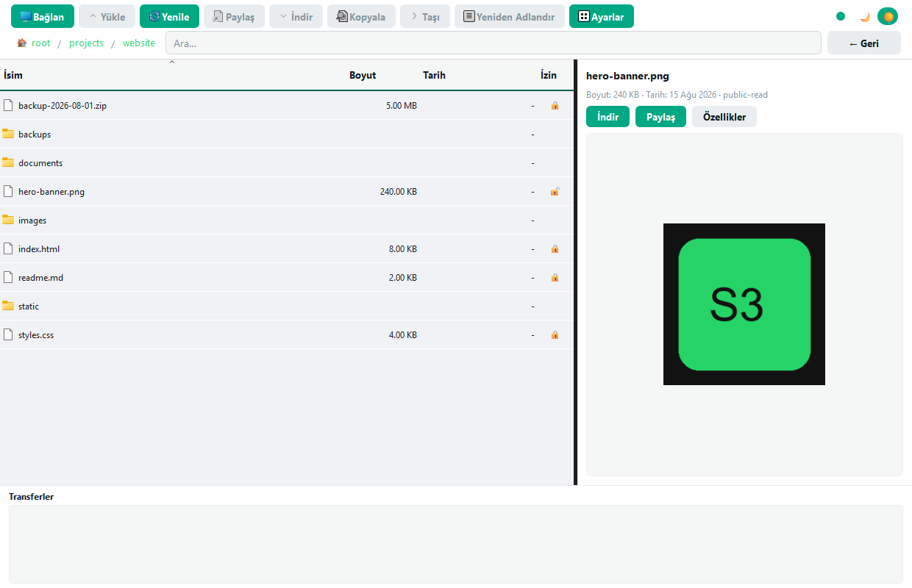The width and height of the screenshot is (912, 588).
Task: Click İndir in the preview panel
Action: point(608,117)
